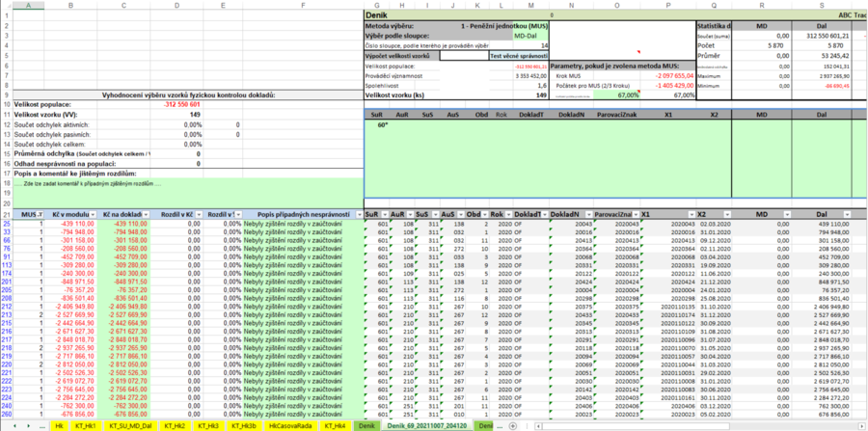Screen dimensions: 868x431
Task: Open the Dal filter dropdown in row 21
Action: [x=845, y=214]
